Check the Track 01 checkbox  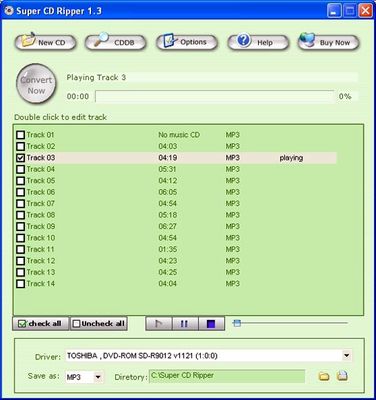click(x=21, y=135)
